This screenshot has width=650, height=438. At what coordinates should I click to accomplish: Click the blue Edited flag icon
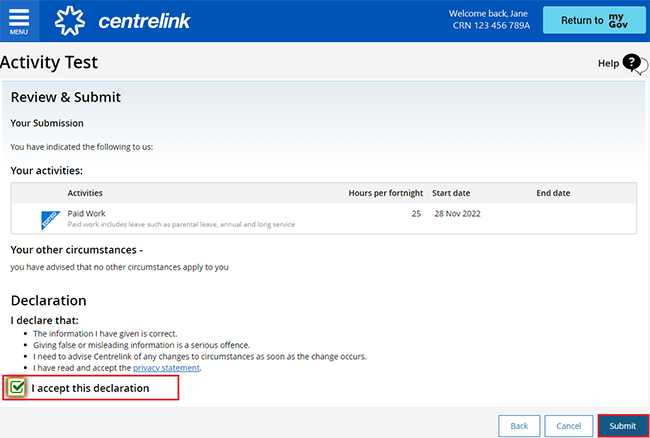pos(51,220)
